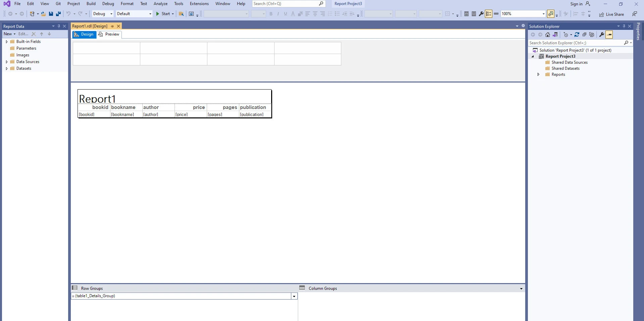Open the Debug configuration dropdown
Viewport: 644px width, 321px height.
103,14
